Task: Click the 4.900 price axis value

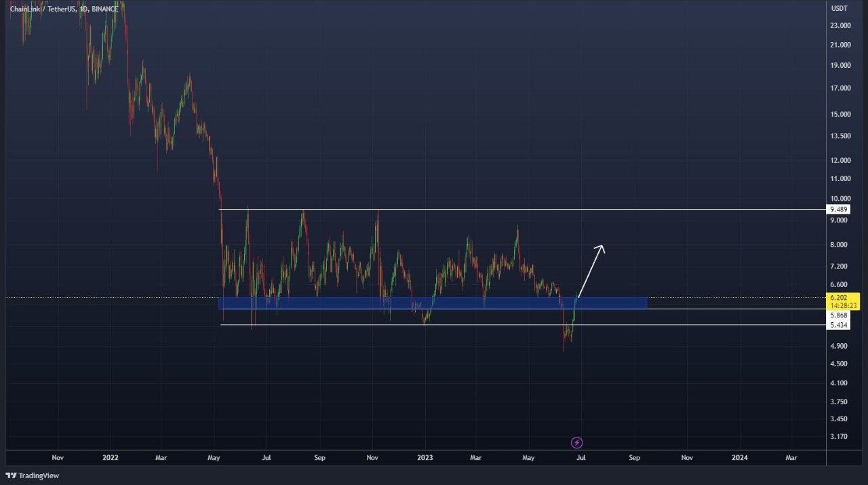Action: (x=840, y=346)
